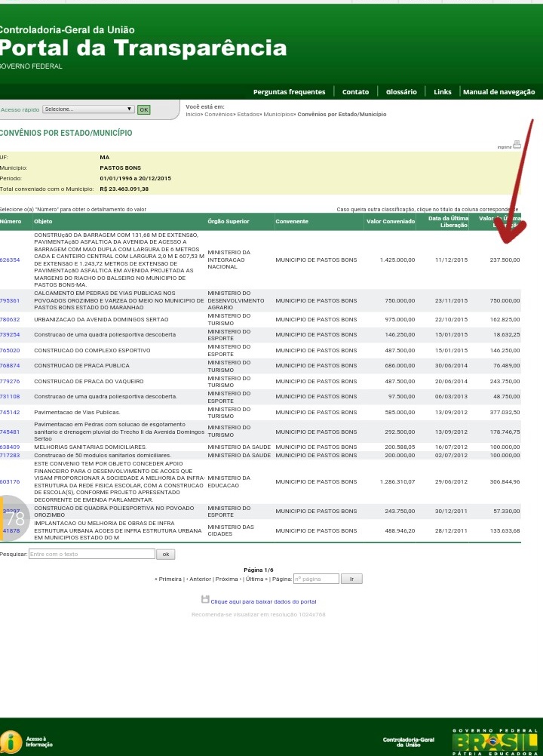Click the Controladoria-Geral da União footer logo
The image size is (543, 756).
(x=408, y=742)
